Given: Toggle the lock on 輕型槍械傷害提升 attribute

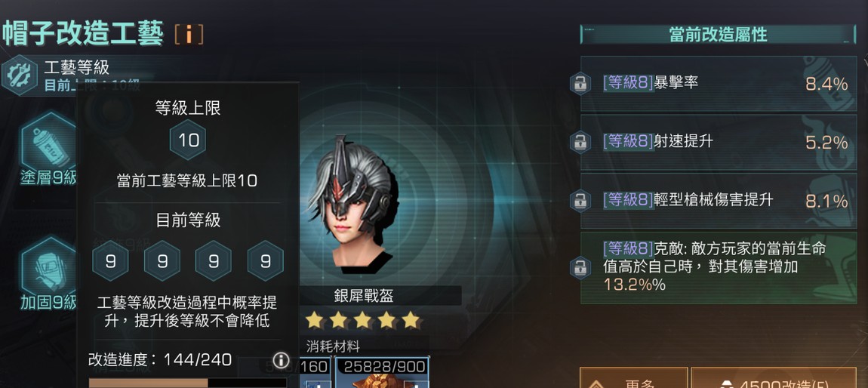Looking at the screenshot, I should pyautogui.click(x=580, y=200).
